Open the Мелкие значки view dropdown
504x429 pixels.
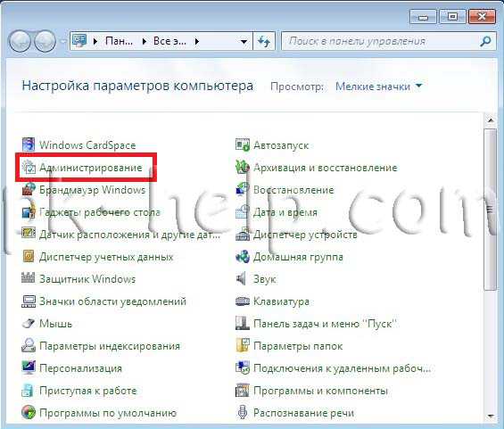tap(378, 87)
